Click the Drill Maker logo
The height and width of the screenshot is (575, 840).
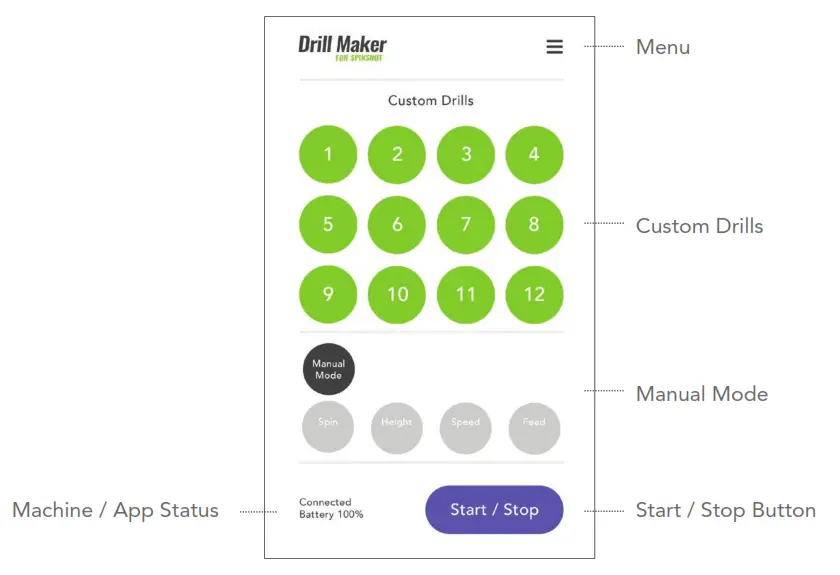(342, 47)
